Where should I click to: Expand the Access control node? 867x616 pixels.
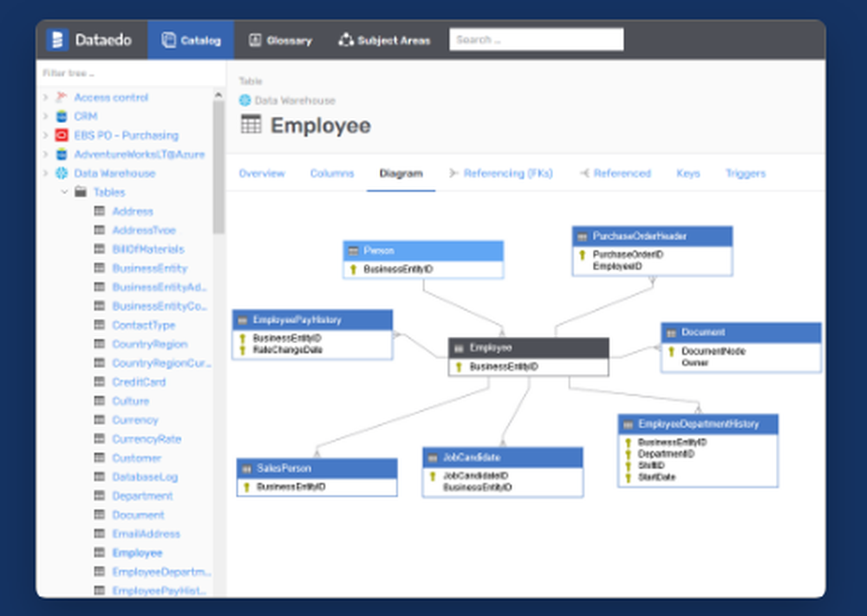[x=45, y=97]
